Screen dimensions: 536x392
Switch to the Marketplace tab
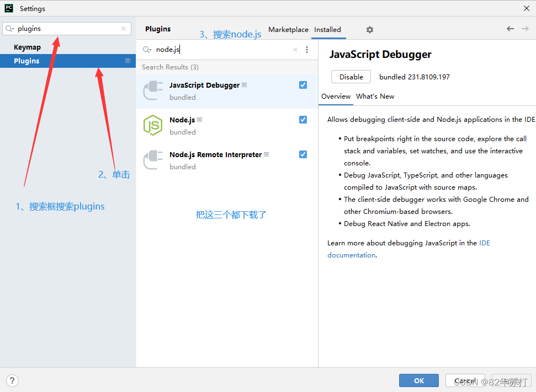[x=288, y=30]
